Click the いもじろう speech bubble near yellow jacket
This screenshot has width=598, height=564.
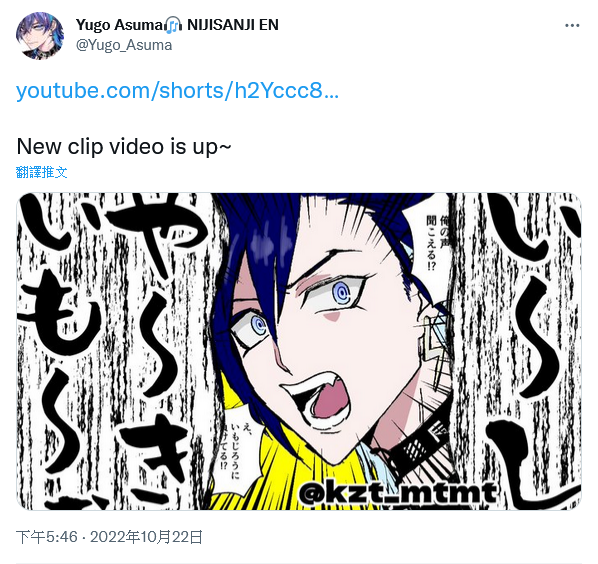coord(234,450)
